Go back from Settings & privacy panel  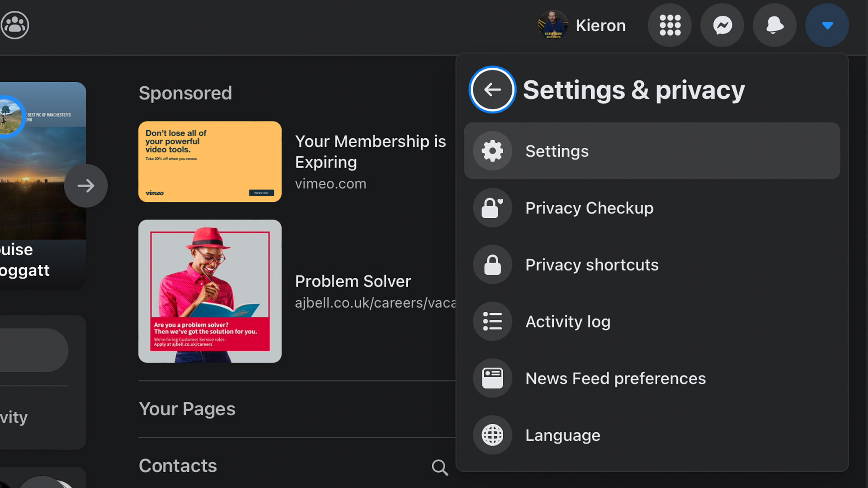(492, 89)
